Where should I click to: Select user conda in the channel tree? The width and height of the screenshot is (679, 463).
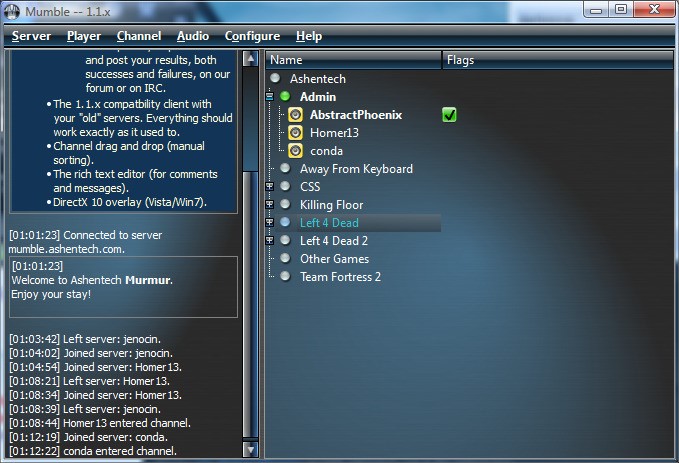tap(327, 151)
